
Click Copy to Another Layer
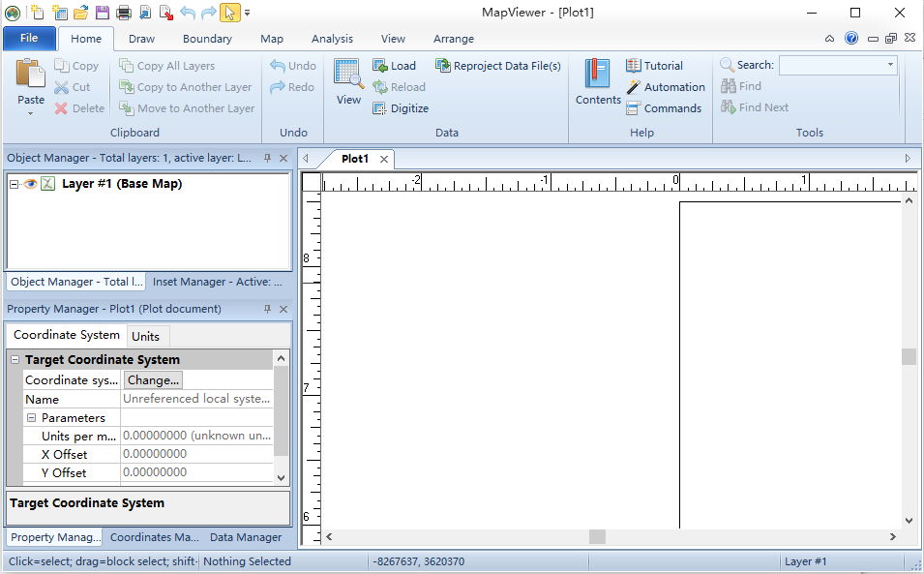pyautogui.click(x=185, y=87)
